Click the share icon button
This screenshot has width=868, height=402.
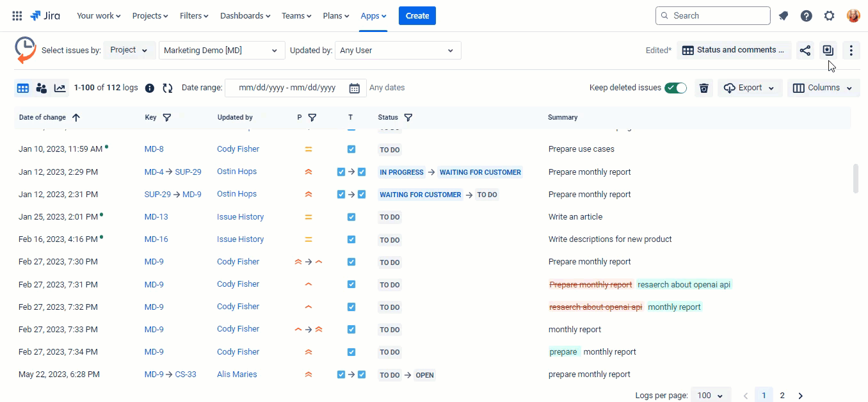click(x=805, y=51)
